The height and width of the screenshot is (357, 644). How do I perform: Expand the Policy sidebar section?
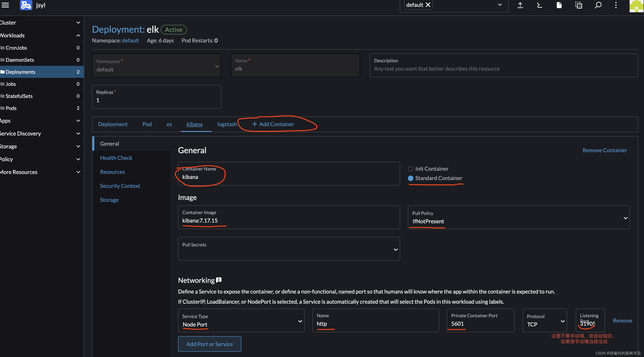coord(78,159)
